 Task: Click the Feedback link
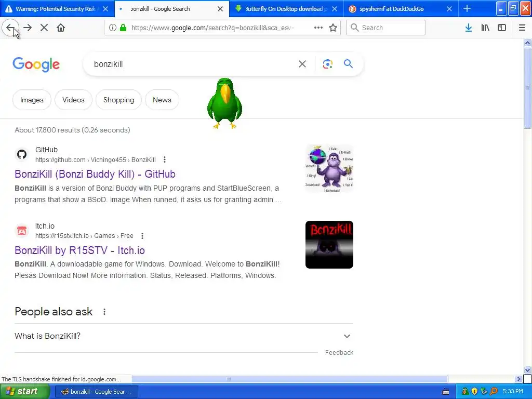[339, 353]
